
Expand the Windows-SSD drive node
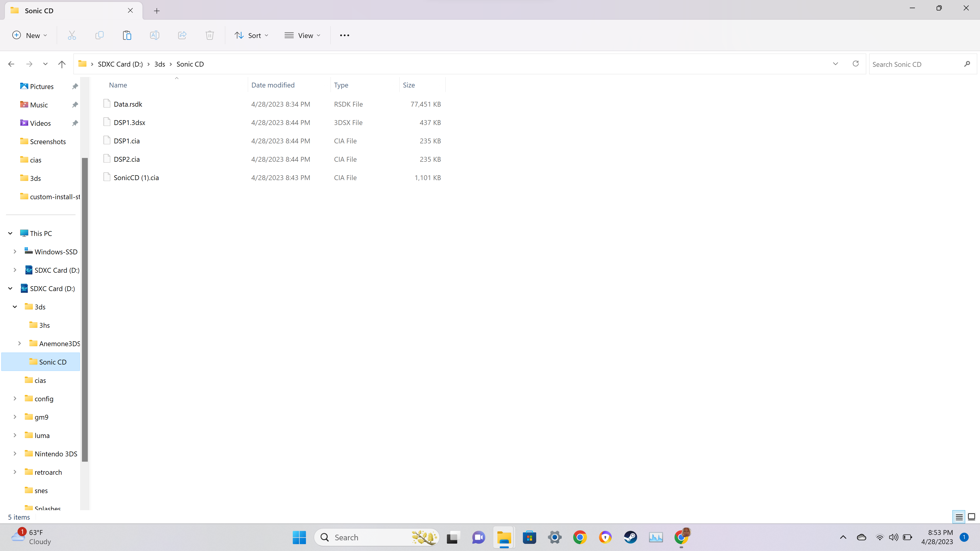[15, 252]
